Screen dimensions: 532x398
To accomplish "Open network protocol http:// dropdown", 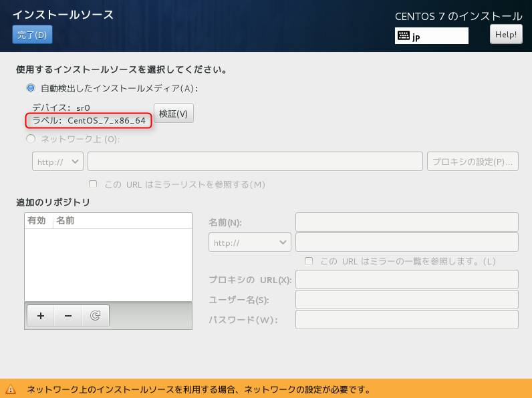I will tap(57, 162).
